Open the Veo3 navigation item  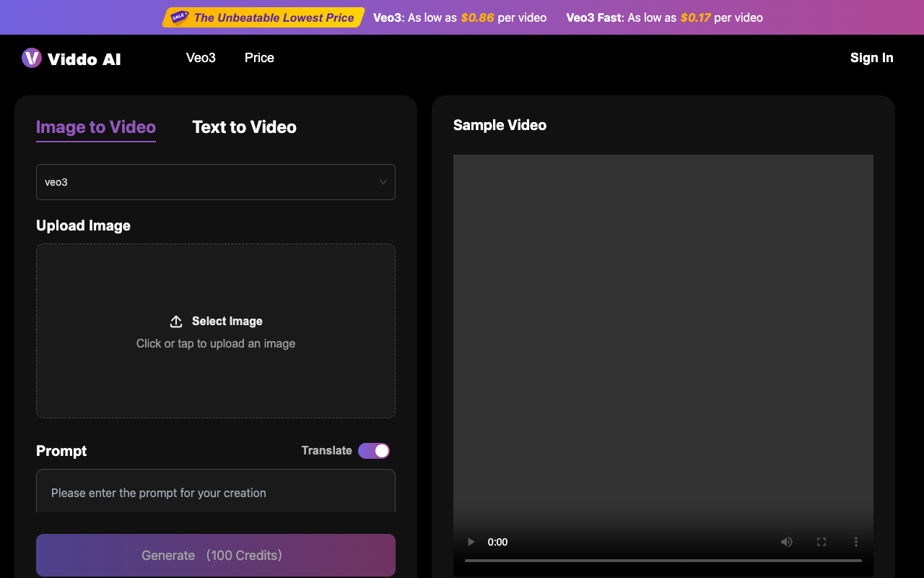coord(201,58)
